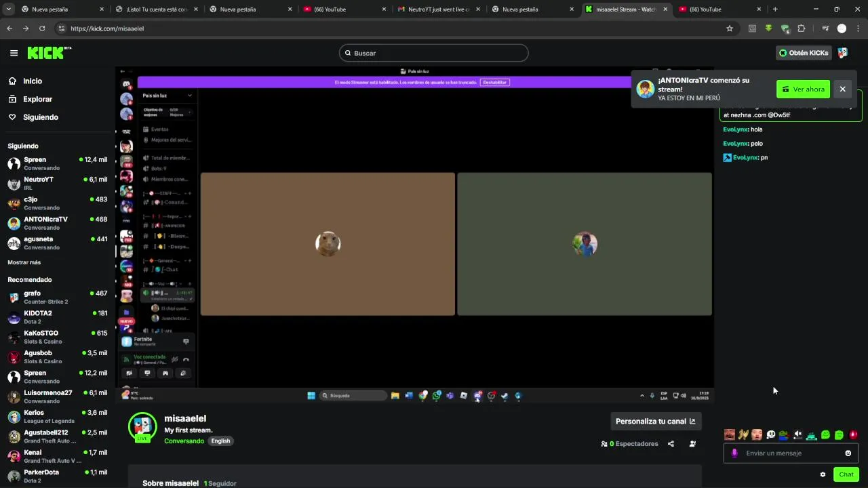Click the Windows Start button in stream
This screenshot has width=868, height=488.
[x=311, y=396]
